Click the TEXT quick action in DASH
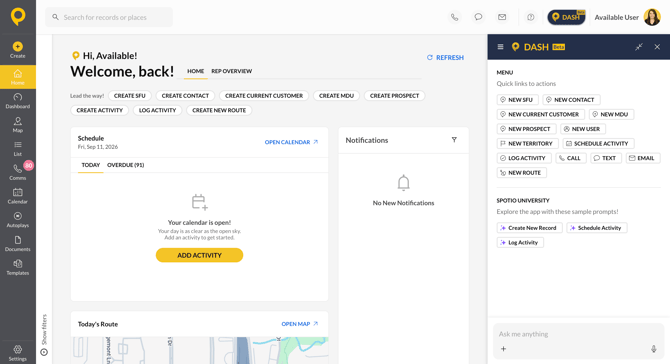 606,158
